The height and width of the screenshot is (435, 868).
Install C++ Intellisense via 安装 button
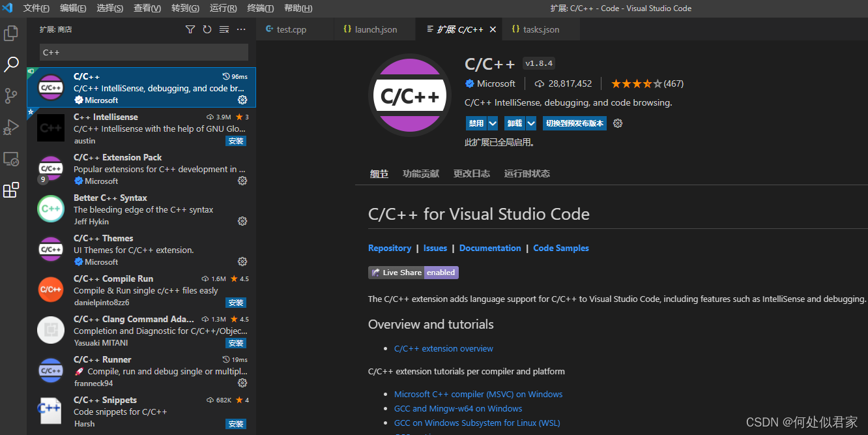(236, 141)
